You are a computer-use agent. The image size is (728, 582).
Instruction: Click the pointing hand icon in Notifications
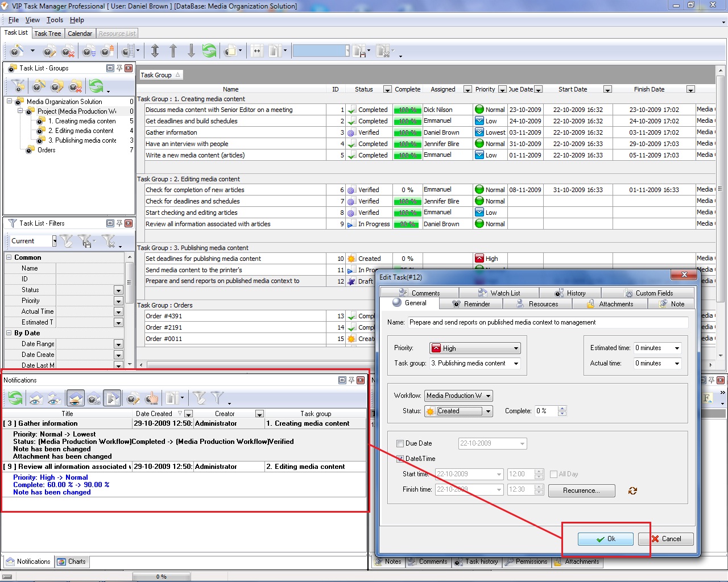152,398
